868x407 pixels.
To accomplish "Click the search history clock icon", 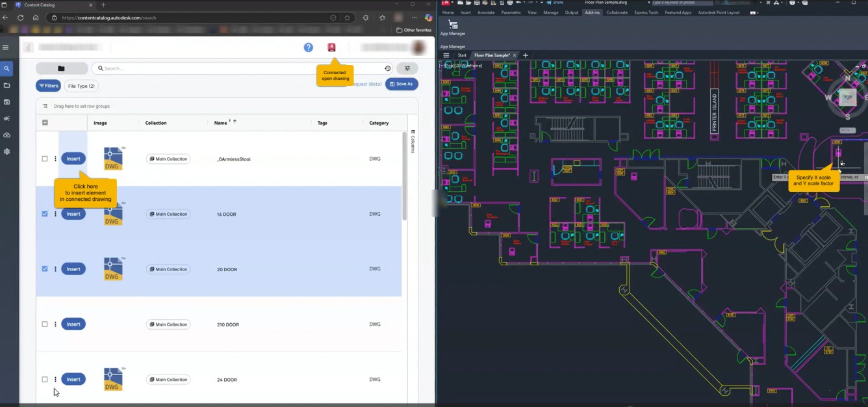I will click(x=388, y=68).
